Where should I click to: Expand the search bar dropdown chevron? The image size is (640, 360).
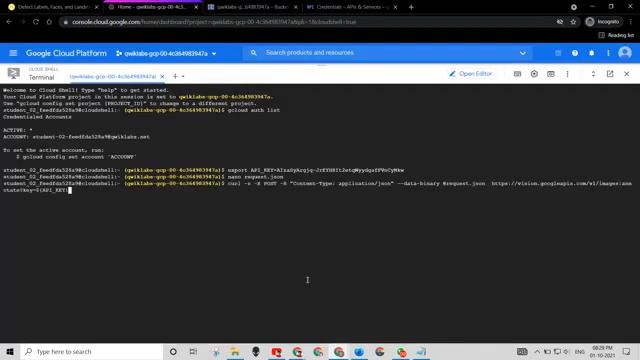(522, 53)
